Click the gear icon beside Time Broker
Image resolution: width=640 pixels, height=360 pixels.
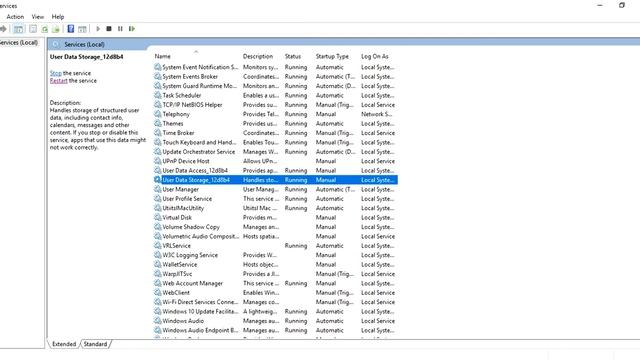click(158, 133)
